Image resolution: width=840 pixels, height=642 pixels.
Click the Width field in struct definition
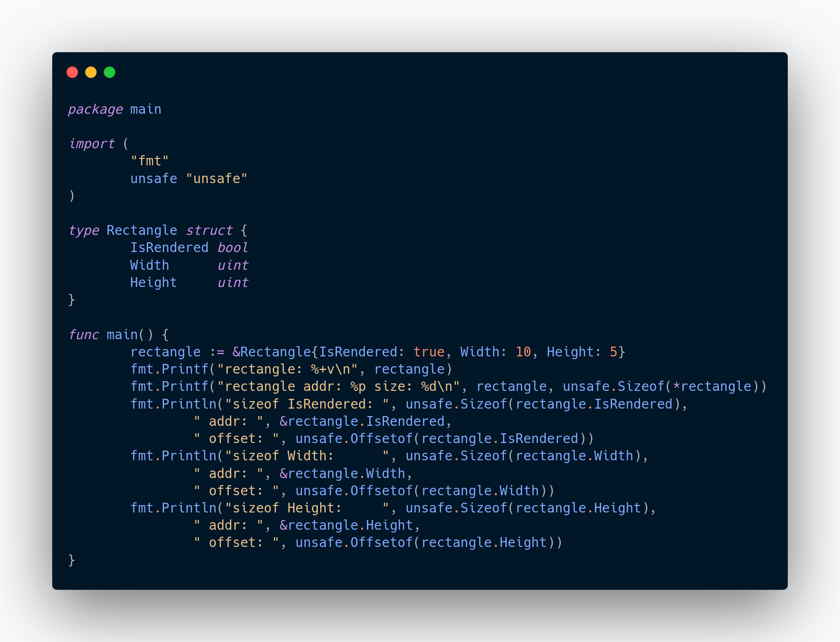pyautogui.click(x=150, y=266)
